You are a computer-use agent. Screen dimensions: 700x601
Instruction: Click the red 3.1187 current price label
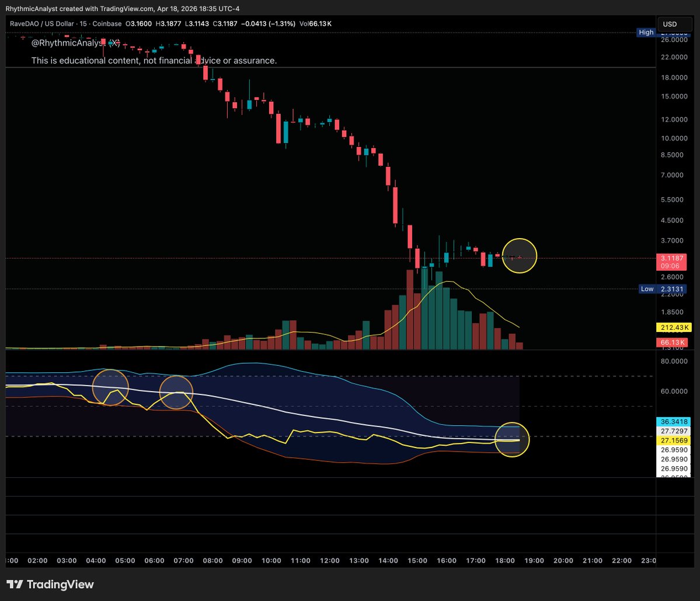coord(673,258)
